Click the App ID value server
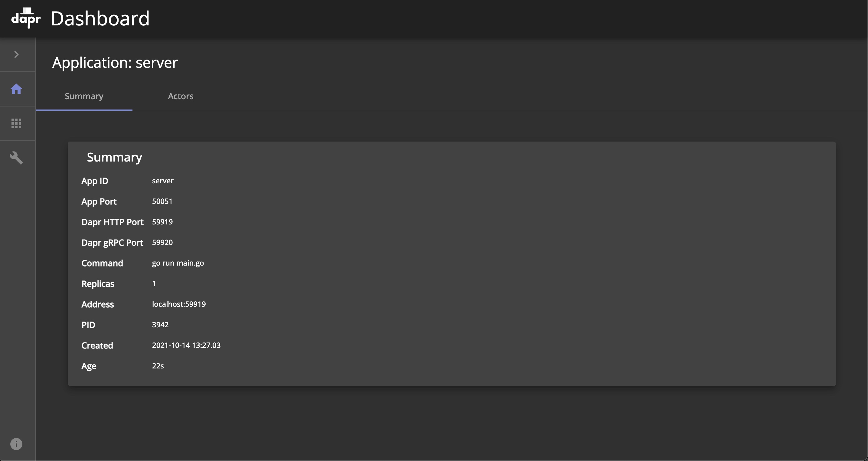The height and width of the screenshot is (461, 868). tap(163, 181)
